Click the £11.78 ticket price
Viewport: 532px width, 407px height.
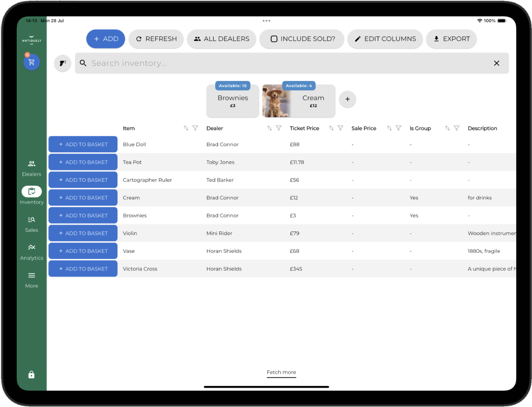click(x=297, y=162)
